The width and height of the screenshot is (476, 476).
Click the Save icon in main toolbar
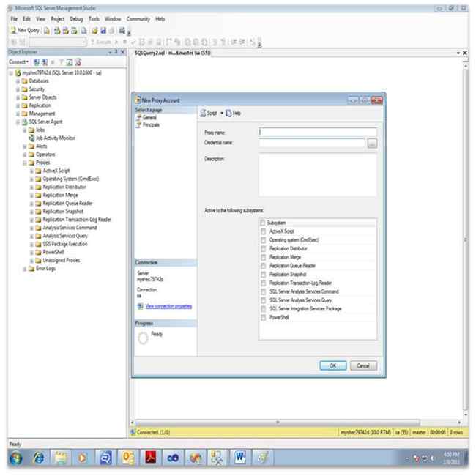(x=103, y=31)
